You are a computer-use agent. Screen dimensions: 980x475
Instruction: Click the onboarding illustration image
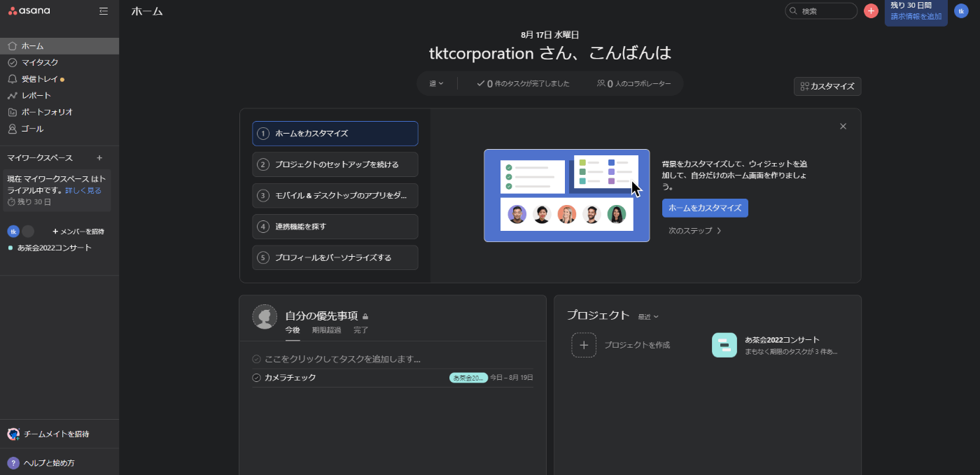click(566, 195)
